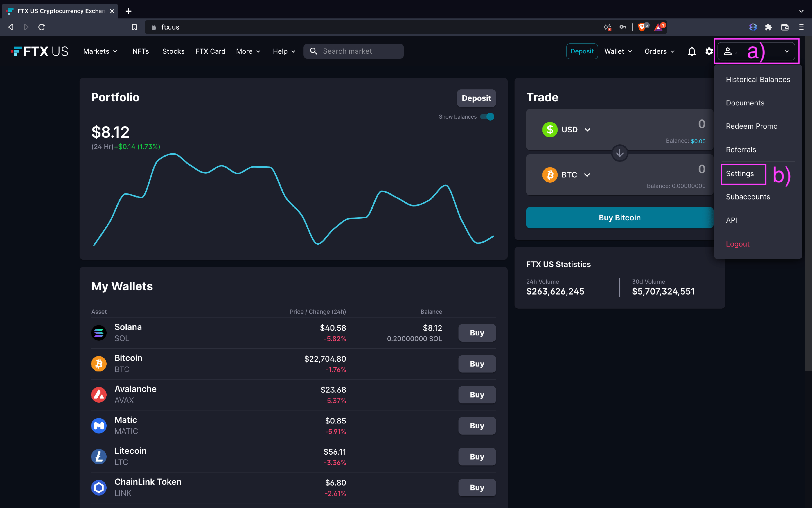812x508 pixels.
Task: Click the password key icon in address bar
Action: 623,27
